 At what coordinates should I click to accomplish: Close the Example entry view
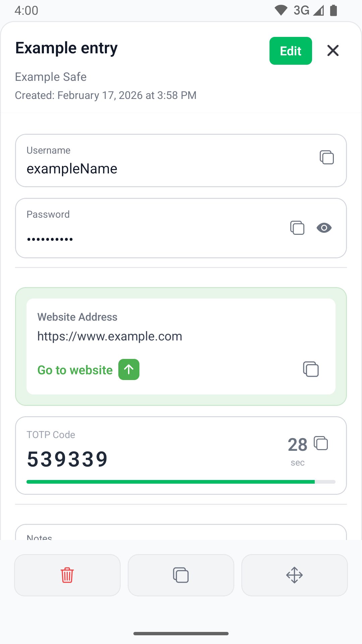coord(333,51)
